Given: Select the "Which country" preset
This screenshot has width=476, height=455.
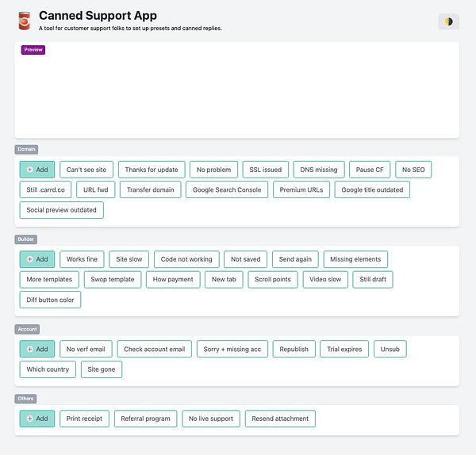Looking at the screenshot, I should tap(48, 369).
